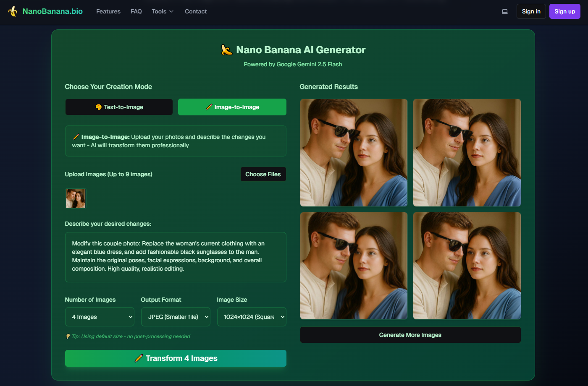This screenshot has height=386, width=588.
Task: Click banana icon beside Nano Banana AI Generator
Action: (227, 50)
